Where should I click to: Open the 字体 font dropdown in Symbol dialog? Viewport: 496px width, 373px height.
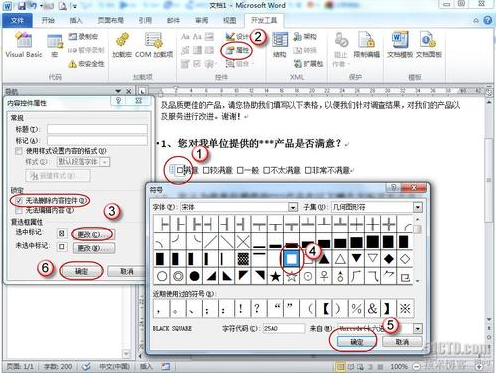(293, 207)
